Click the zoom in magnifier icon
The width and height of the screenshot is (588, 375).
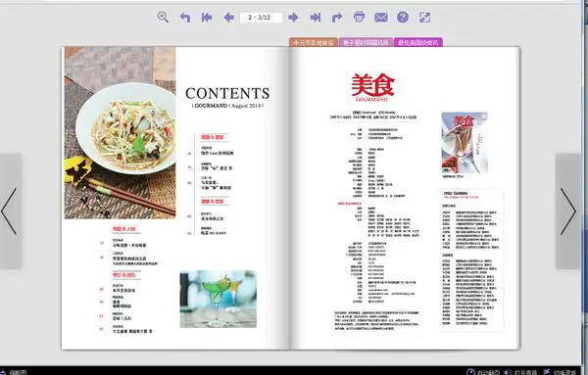coord(163,18)
